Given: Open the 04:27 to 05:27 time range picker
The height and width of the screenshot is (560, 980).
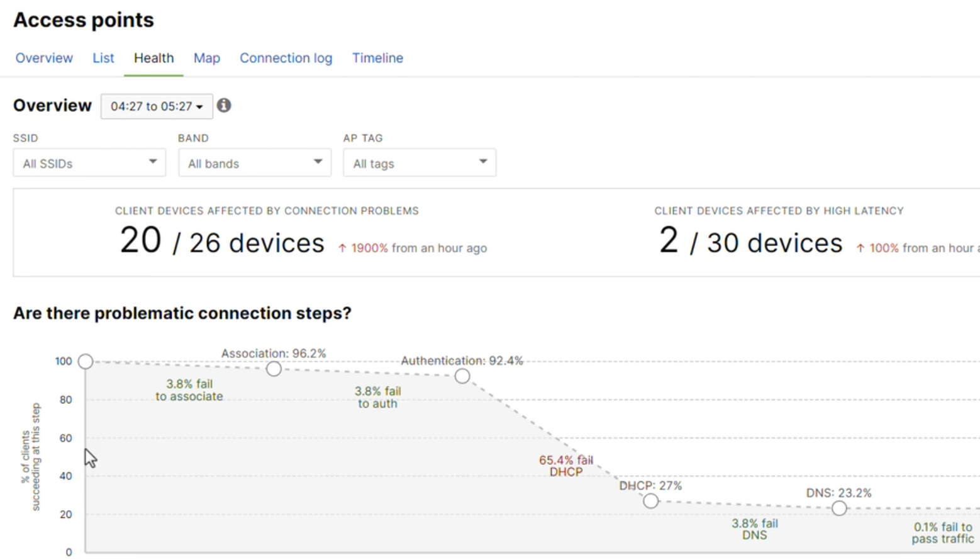Looking at the screenshot, I should [x=157, y=106].
